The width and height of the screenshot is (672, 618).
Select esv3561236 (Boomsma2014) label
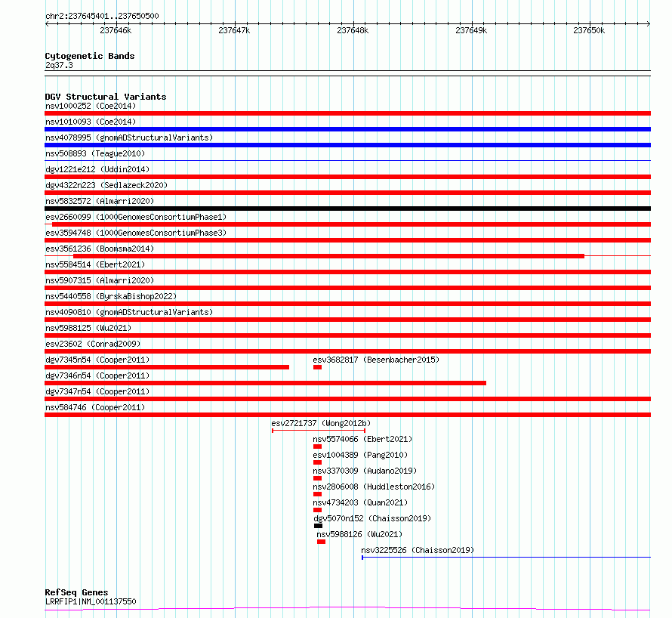100,249
